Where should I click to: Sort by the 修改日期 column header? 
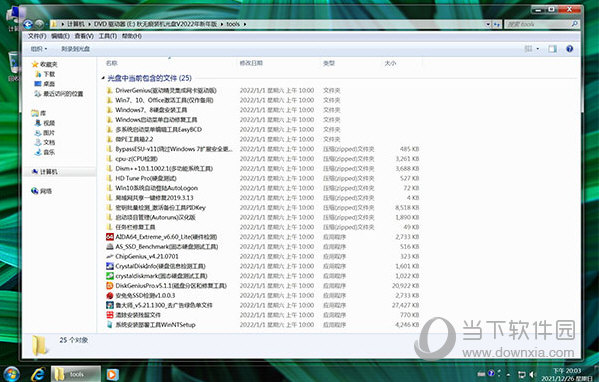tap(251, 63)
